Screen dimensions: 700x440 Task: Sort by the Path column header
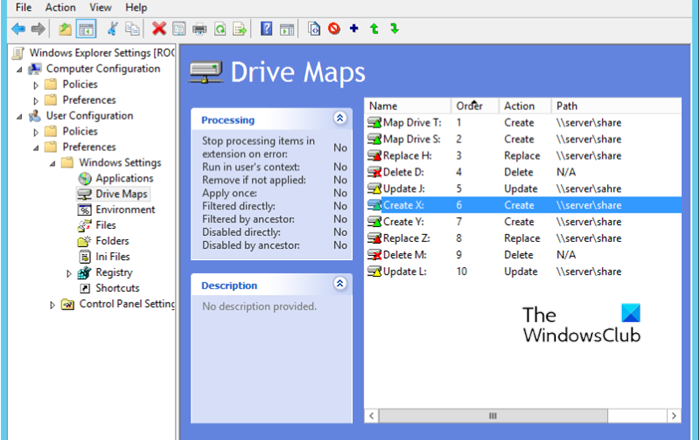click(567, 106)
